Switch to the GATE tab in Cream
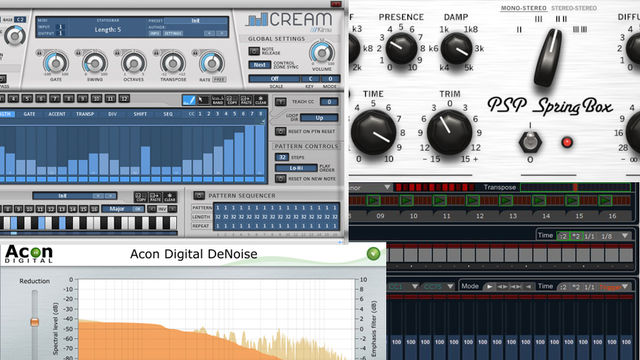 pos(29,114)
